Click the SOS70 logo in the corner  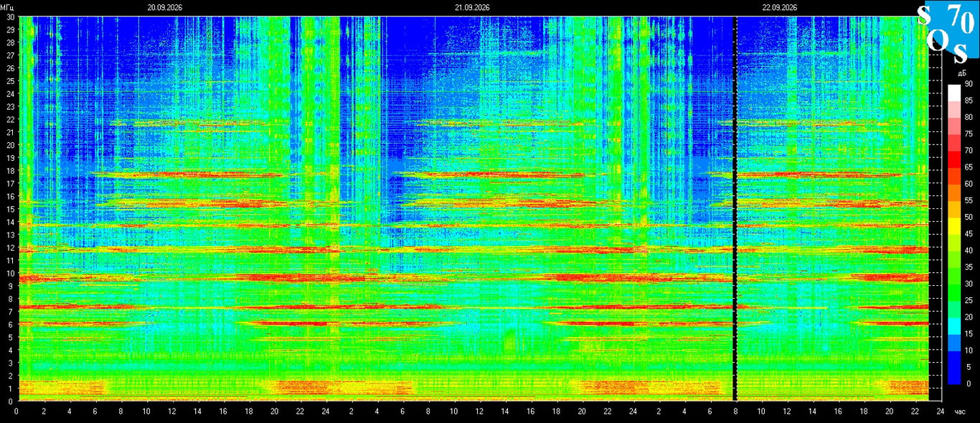tap(948, 32)
